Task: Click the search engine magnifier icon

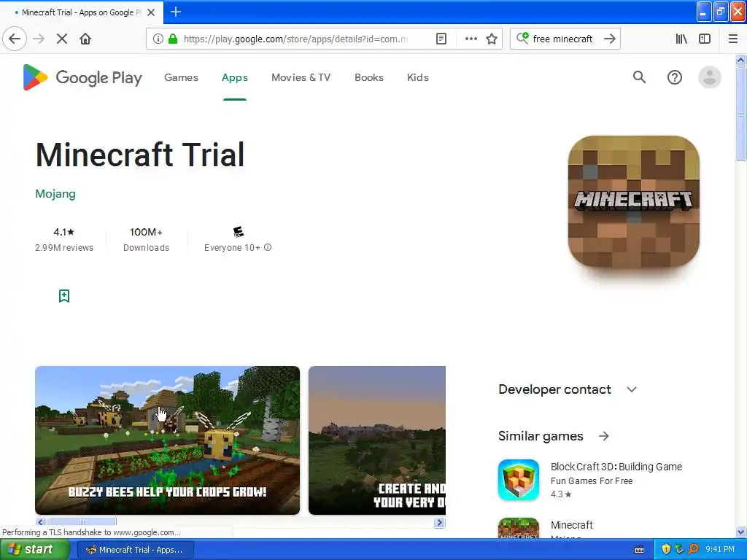Action: pos(522,38)
